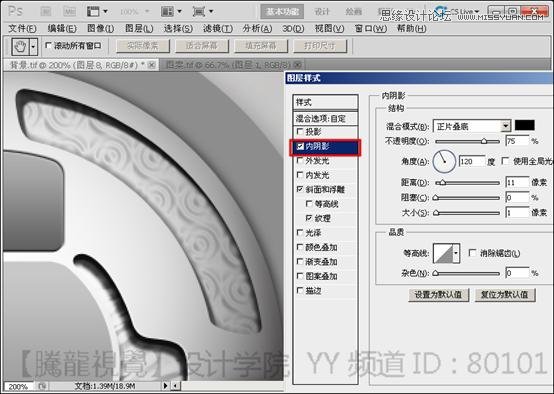Image resolution: width=554 pixels, height=394 pixels.
Task: Click the 适合屏幕 button
Action: 202,46
